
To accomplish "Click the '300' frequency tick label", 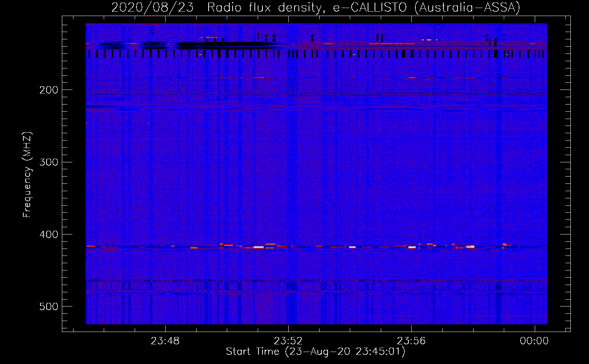I will point(49,162).
